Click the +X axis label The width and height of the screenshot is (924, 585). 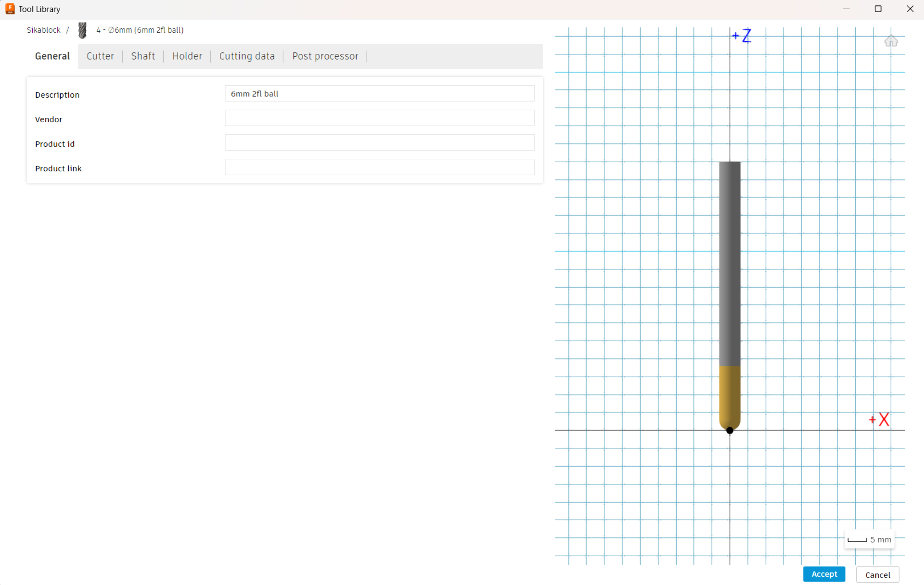880,420
